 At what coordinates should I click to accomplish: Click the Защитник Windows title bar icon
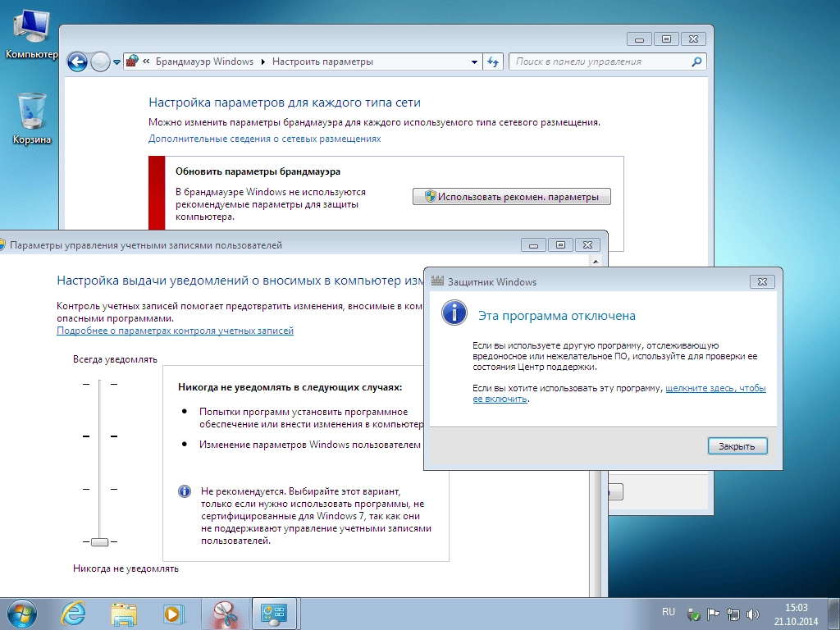point(438,281)
